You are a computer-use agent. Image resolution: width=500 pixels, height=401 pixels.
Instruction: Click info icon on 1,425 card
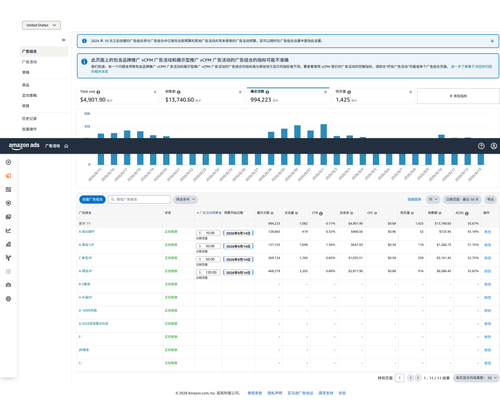point(349,92)
